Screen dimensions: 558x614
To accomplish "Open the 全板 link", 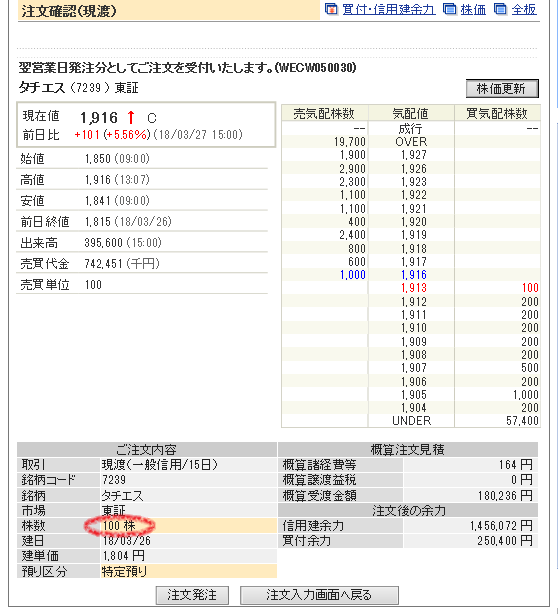I will click(524, 9).
